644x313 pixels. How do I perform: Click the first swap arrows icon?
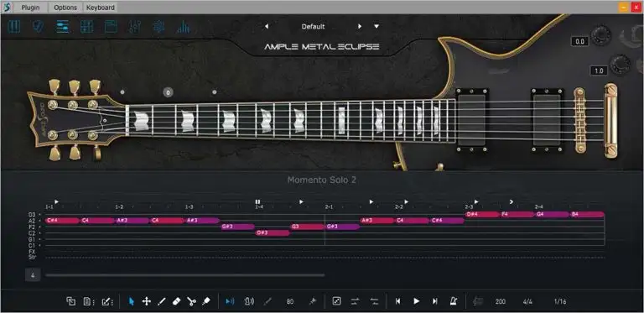[x=356, y=301]
